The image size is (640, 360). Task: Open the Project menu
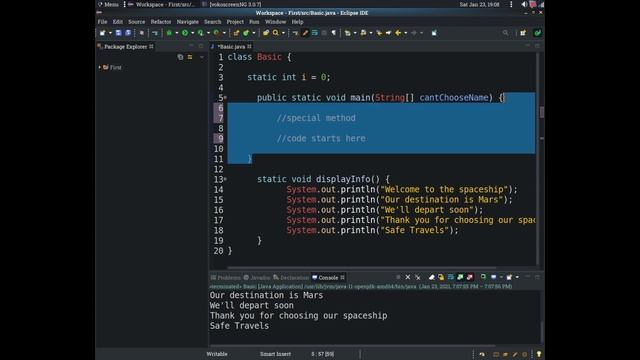(235, 22)
